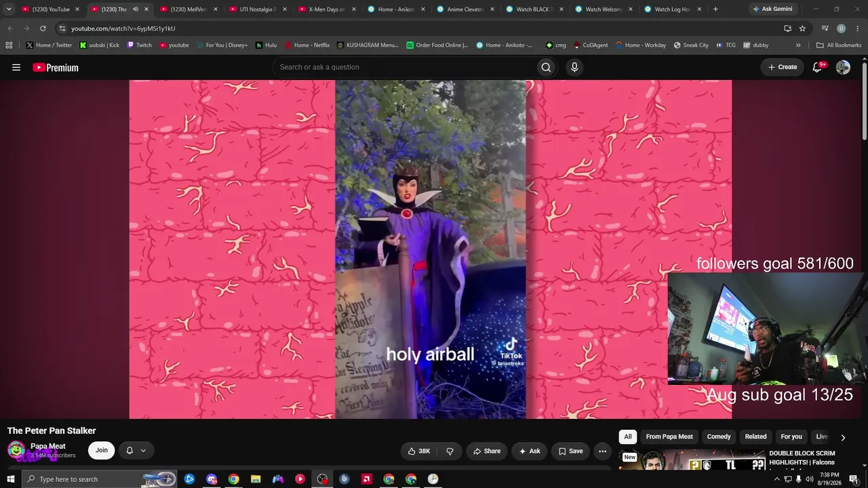The image size is (868, 488).
Task: Open the clock app on taskbar
Action: point(433,479)
